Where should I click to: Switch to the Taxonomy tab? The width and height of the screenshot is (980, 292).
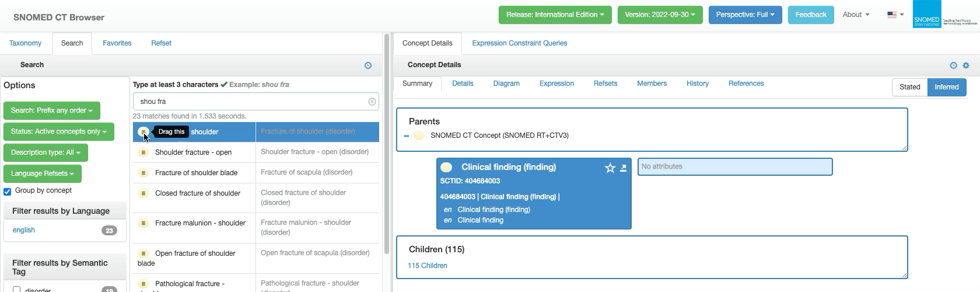click(25, 43)
